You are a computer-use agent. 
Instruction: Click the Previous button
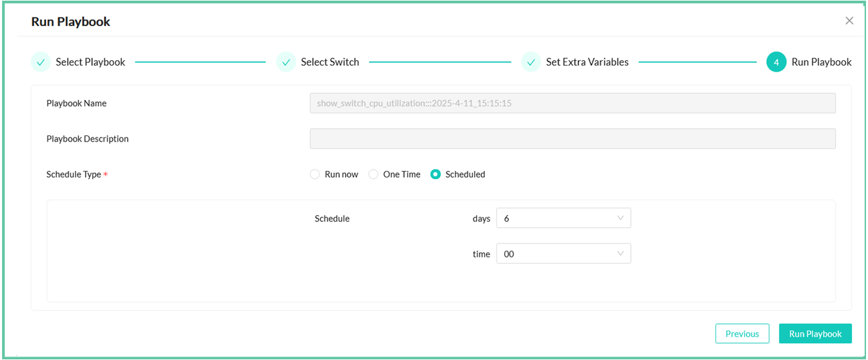pos(742,334)
